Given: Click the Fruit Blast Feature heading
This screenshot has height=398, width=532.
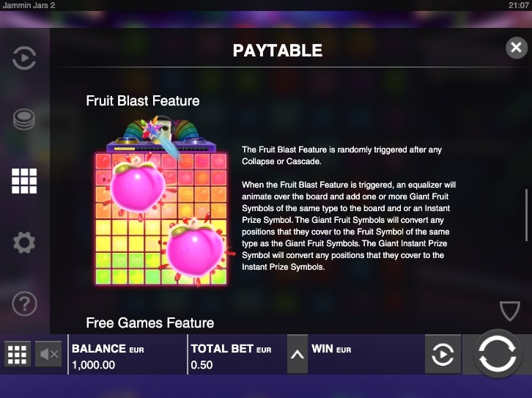Looking at the screenshot, I should [143, 100].
